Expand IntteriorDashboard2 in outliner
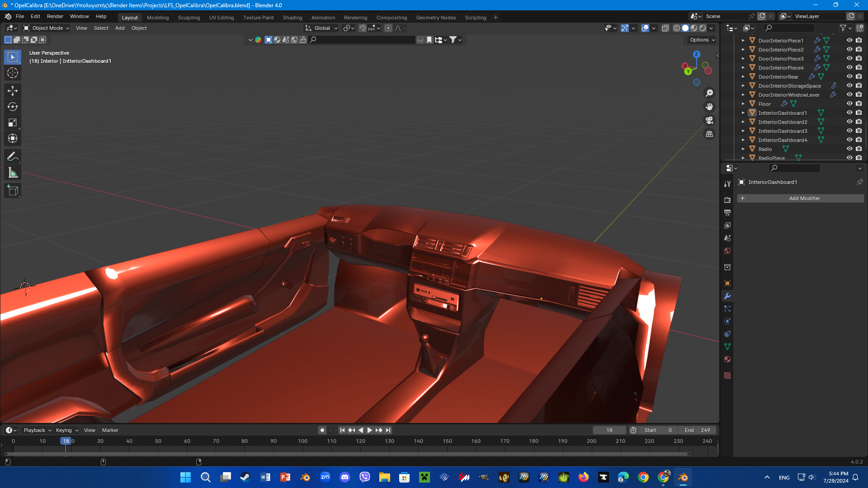The width and height of the screenshot is (868, 488). [x=743, y=122]
